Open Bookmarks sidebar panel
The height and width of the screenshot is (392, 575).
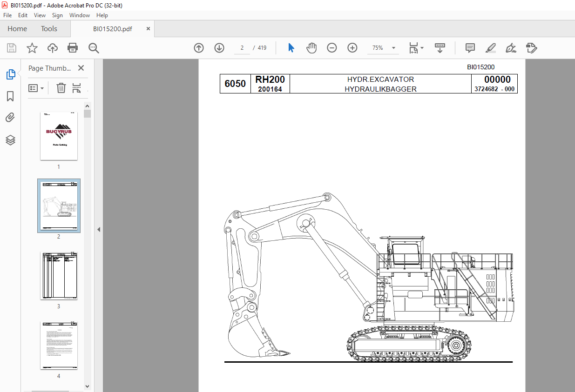pyautogui.click(x=10, y=96)
